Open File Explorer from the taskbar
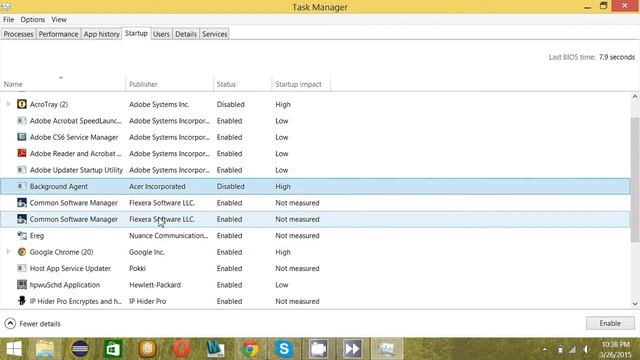This screenshot has height=360, width=640. point(45,349)
